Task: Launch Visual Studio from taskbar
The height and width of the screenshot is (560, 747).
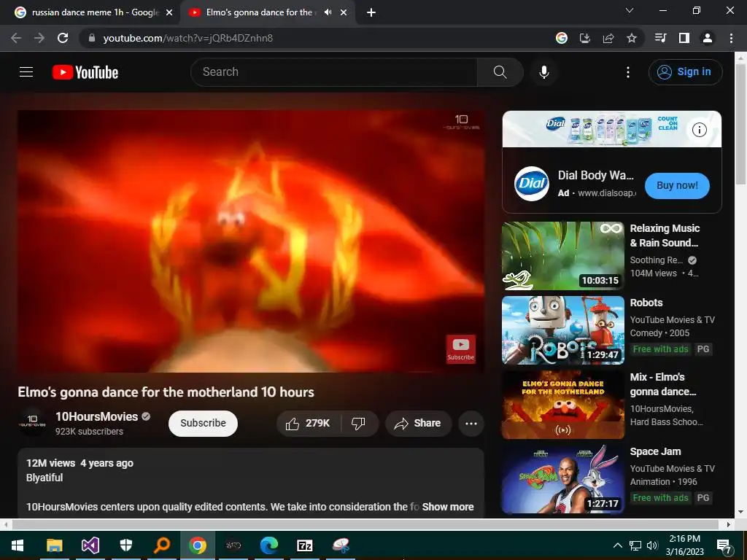Action: point(90,545)
